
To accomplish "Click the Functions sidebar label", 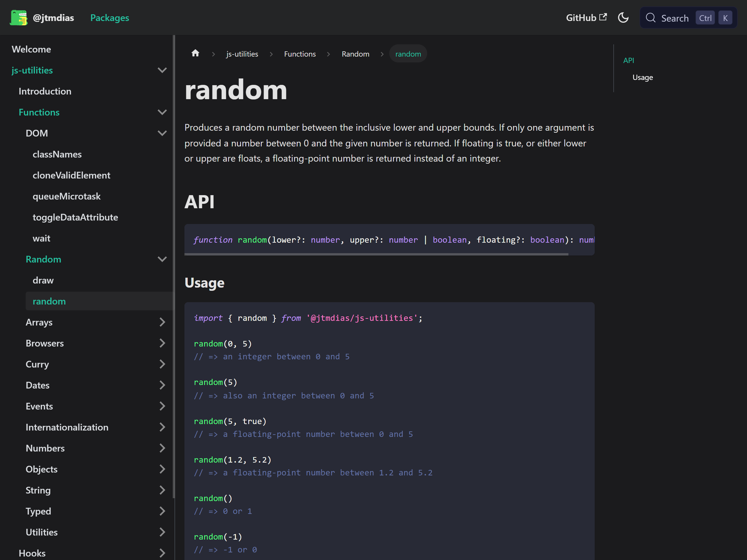I will [x=39, y=112].
